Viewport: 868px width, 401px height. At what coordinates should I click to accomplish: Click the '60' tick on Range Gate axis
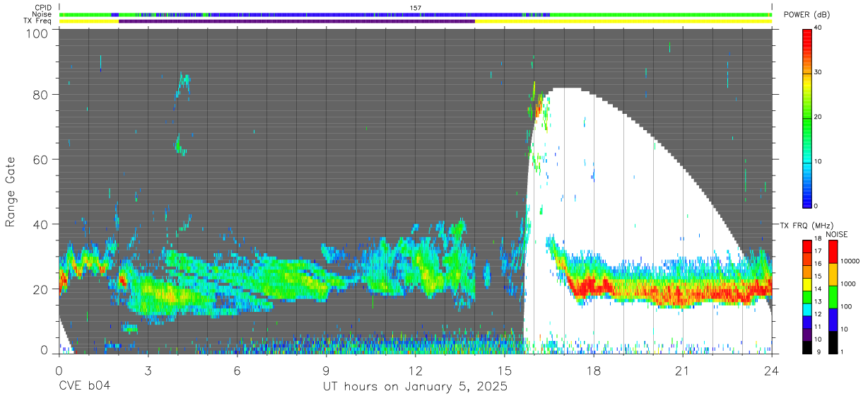pos(41,159)
